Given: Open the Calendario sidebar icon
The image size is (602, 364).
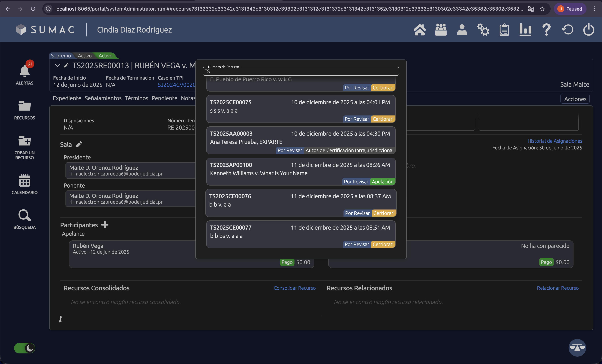Looking at the screenshot, I should [24, 181].
